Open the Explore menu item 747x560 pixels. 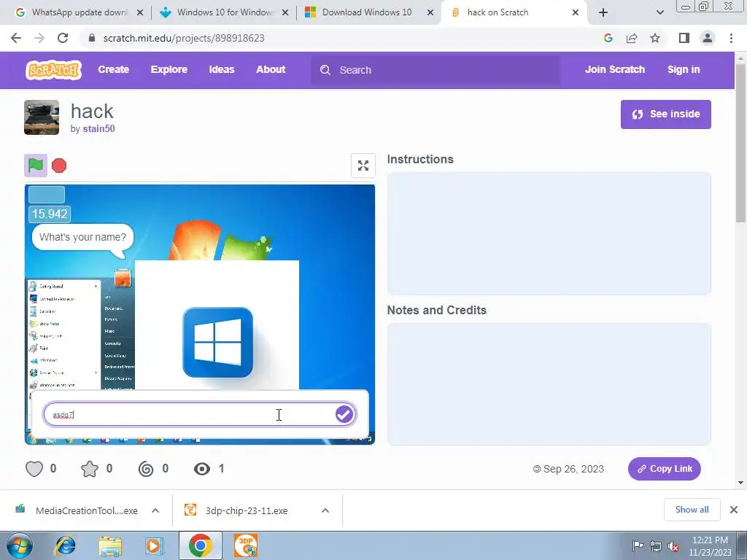169,69
